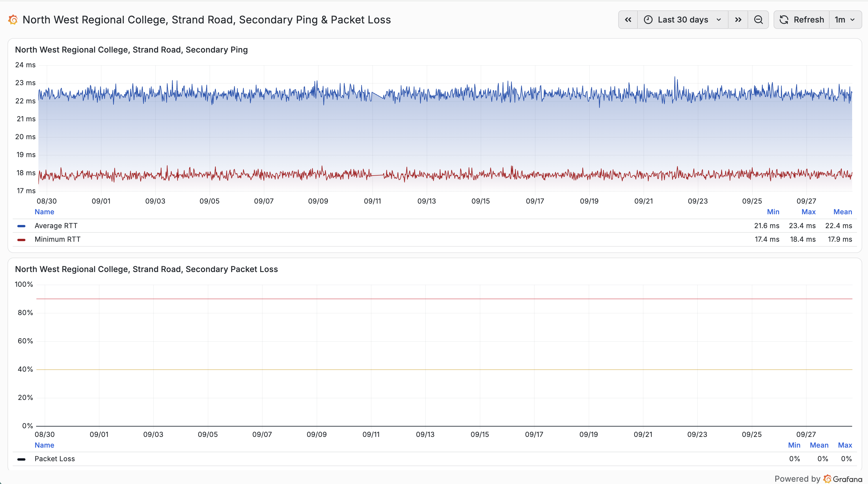Click the dashboard title text
The image size is (868, 484).
coord(206,20)
